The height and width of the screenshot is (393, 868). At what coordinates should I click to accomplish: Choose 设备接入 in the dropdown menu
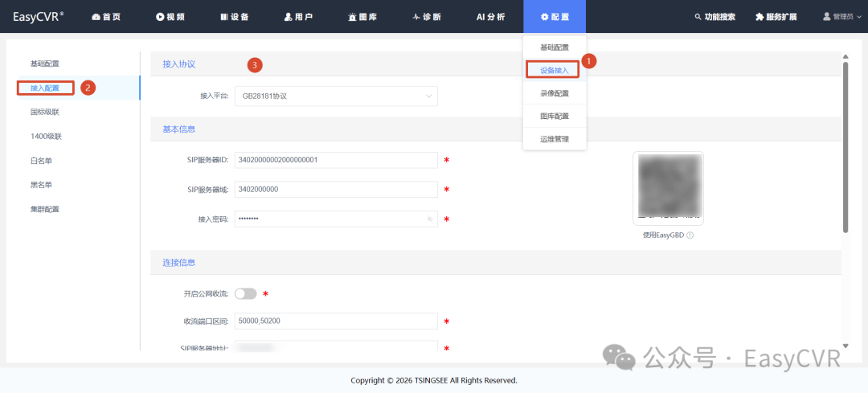pyautogui.click(x=555, y=70)
